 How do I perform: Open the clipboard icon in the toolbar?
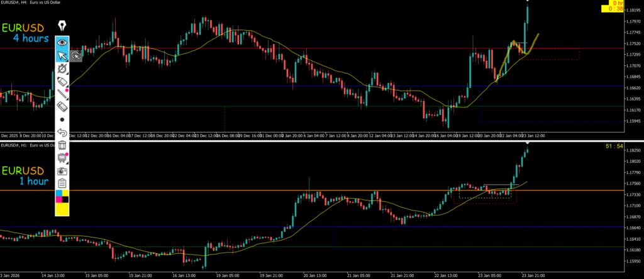(62, 183)
